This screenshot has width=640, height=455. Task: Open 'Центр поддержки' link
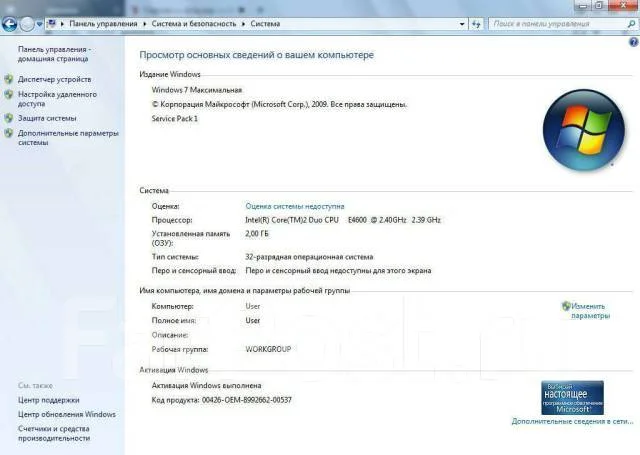tap(49, 400)
